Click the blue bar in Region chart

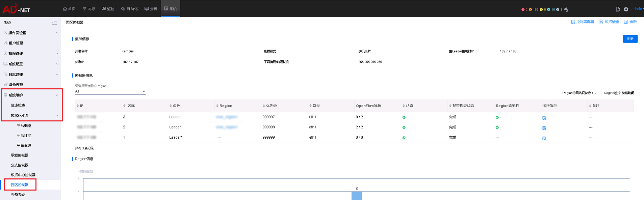pos(357,196)
